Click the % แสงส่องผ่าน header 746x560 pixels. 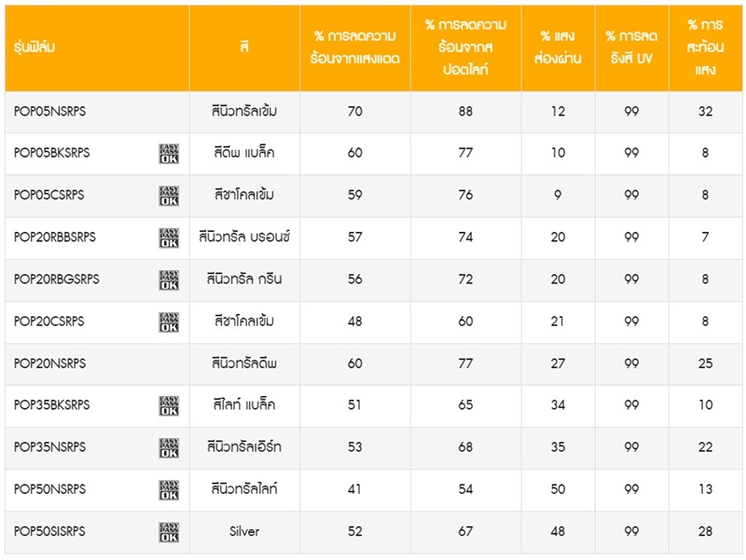(558, 48)
